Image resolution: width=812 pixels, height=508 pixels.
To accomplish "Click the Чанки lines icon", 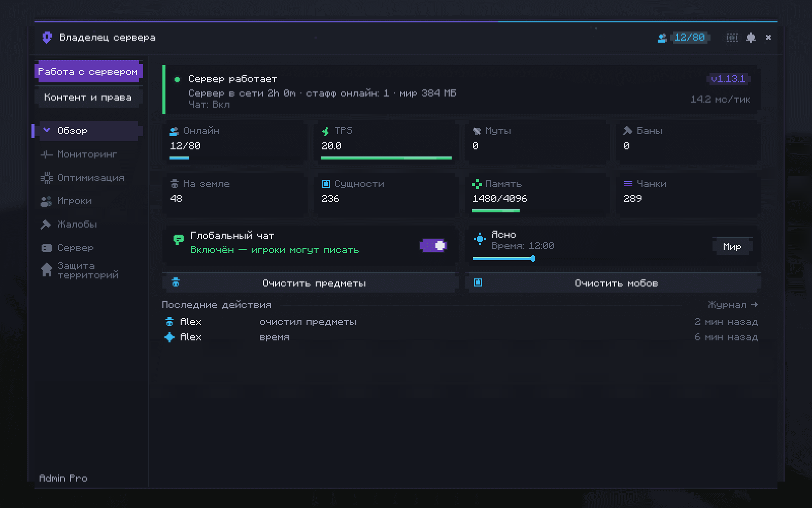I will click(x=628, y=183).
